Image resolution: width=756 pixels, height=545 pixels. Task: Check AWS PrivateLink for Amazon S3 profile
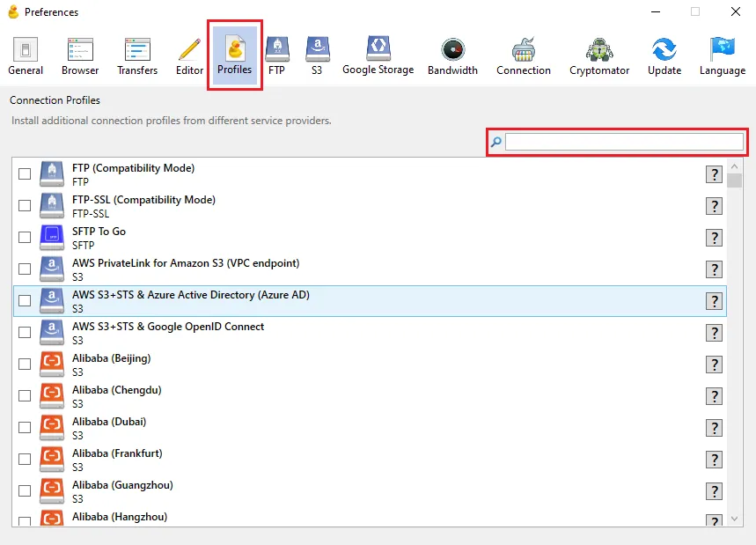pos(25,269)
